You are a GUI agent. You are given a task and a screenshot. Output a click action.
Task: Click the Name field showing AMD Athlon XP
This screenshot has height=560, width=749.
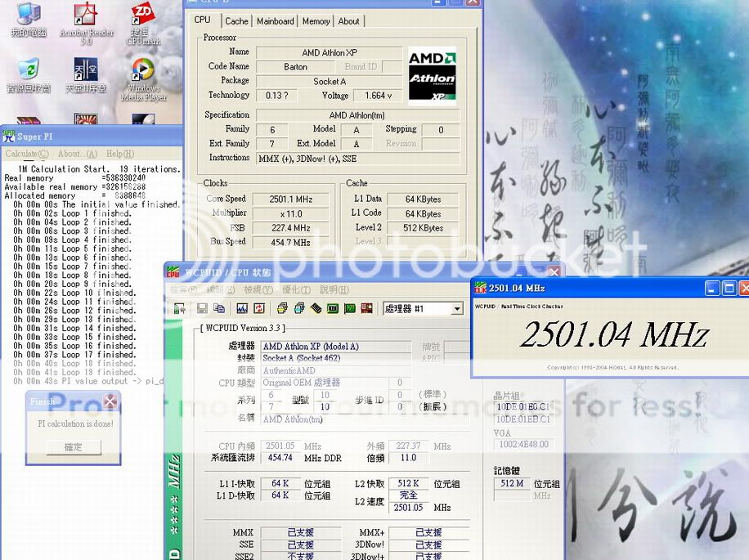[x=330, y=52]
